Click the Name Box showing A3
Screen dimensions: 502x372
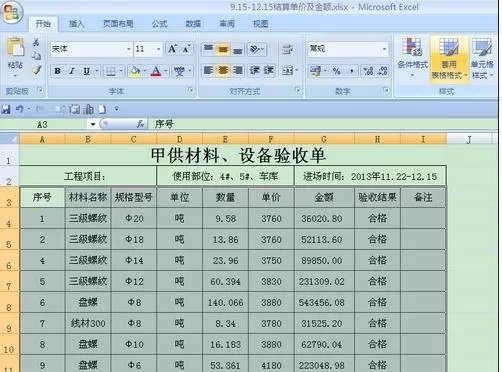pyautogui.click(x=43, y=125)
